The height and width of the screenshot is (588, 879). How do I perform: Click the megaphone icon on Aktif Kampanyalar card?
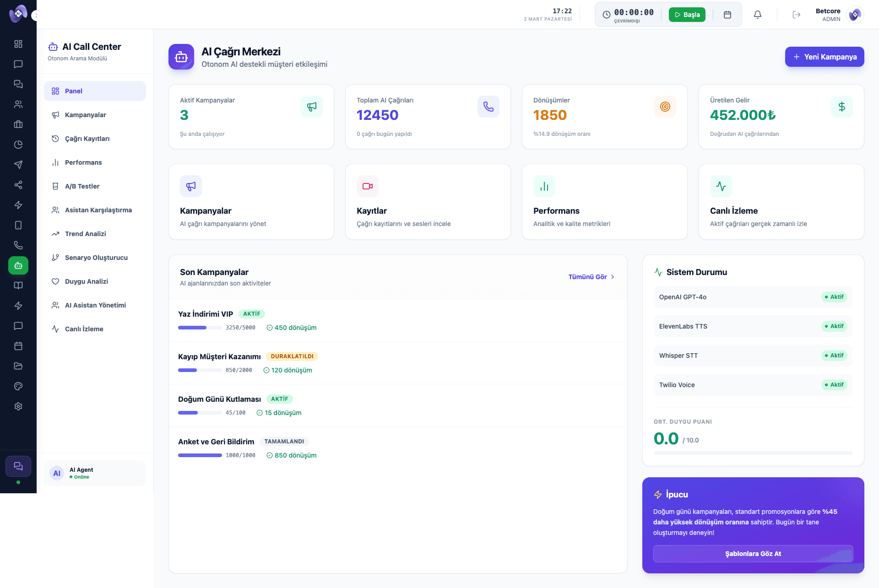[x=312, y=107]
